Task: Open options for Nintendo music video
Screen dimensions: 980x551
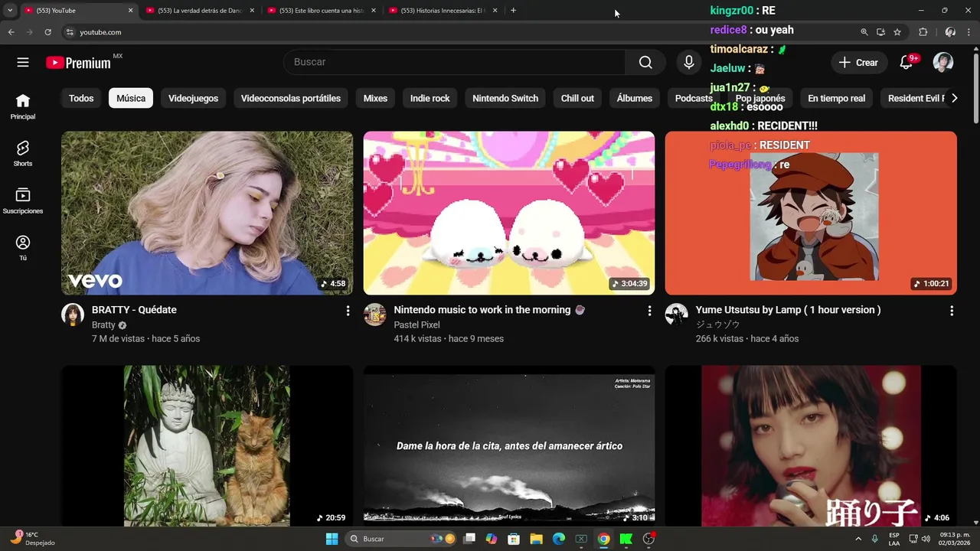Action: [x=649, y=311]
